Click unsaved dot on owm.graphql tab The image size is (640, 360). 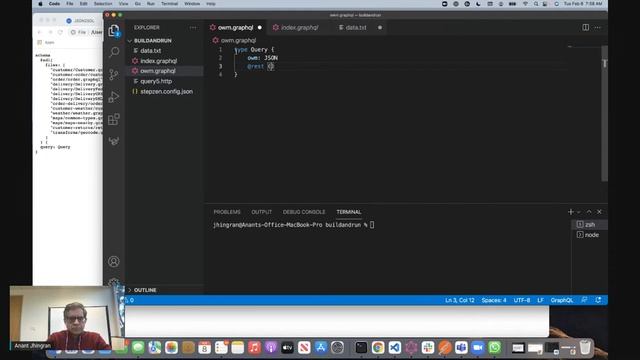(x=260, y=27)
